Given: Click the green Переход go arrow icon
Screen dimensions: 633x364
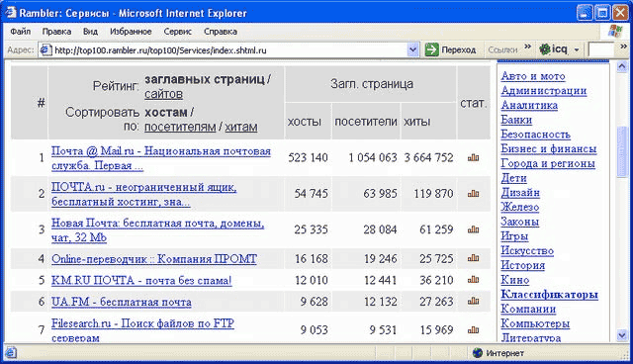Looking at the screenshot, I should [431, 50].
